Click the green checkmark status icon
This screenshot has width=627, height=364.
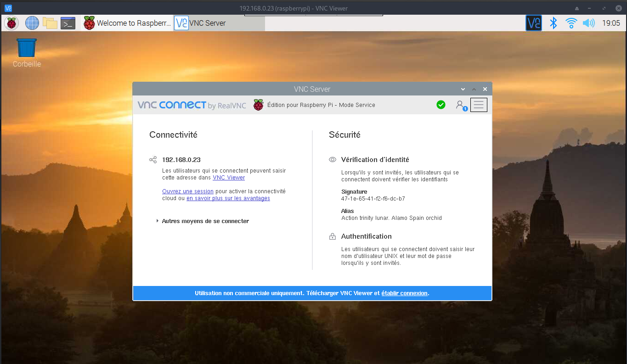441,105
